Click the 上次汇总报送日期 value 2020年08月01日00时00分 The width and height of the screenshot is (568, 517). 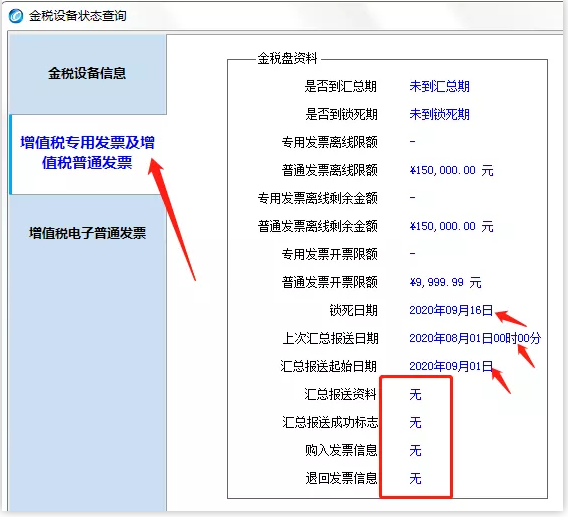click(x=475, y=338)
